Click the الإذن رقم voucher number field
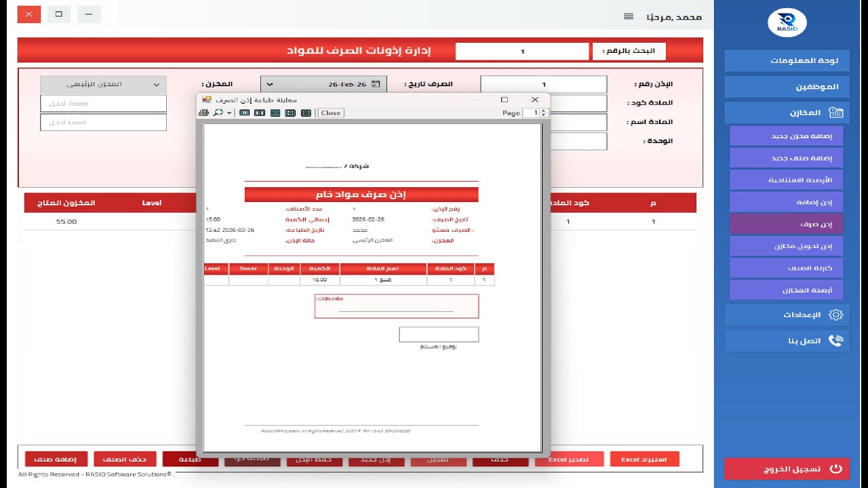 point(544,85)
